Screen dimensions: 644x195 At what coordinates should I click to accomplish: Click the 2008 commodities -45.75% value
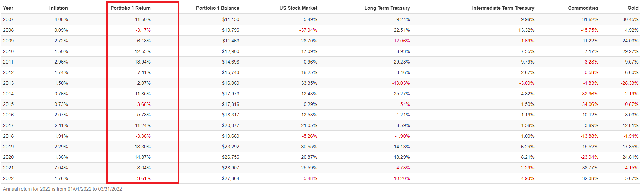click(x=589, y=30)
